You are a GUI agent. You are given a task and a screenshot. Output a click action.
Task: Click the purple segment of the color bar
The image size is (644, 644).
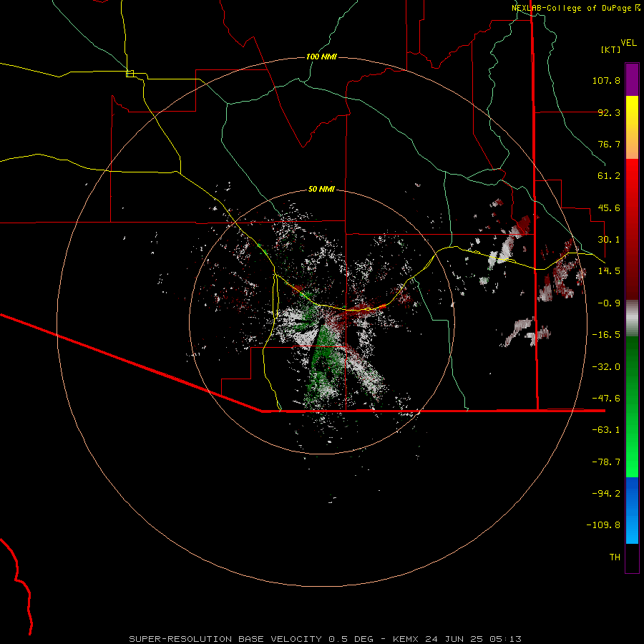pyautogui.click(x=632, y=79)
